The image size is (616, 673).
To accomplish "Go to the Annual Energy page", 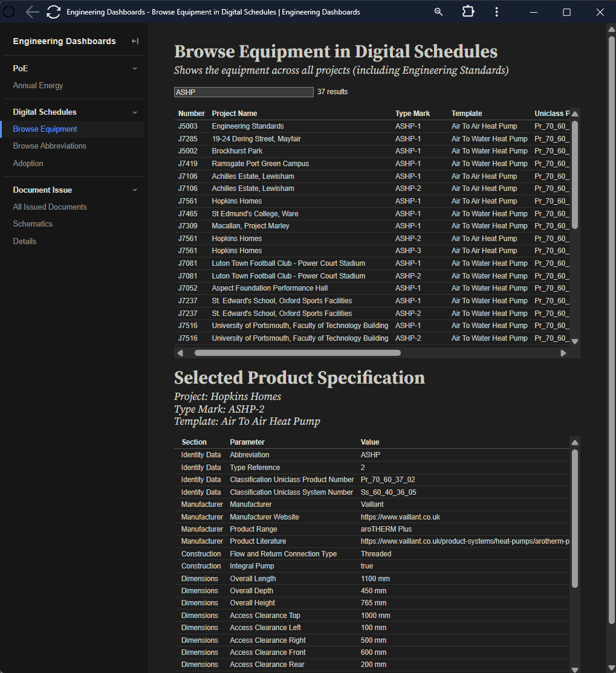I will (38, 86).
